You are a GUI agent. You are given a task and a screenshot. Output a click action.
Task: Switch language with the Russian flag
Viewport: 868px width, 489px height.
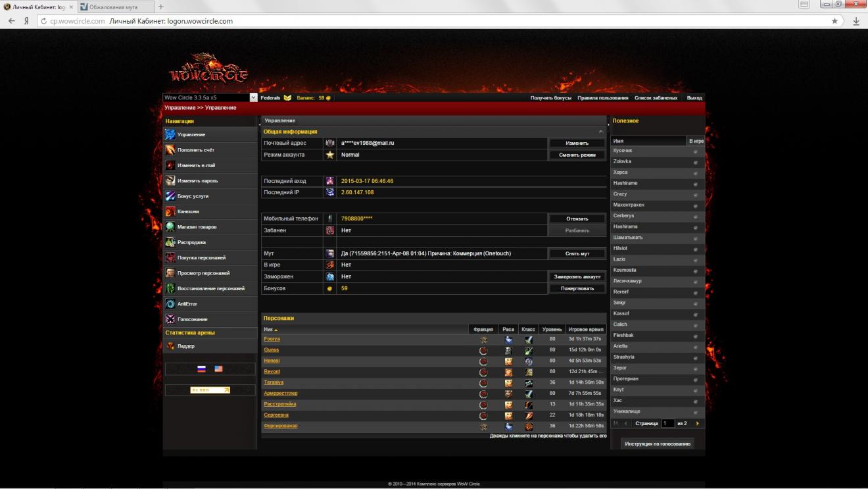(x=201, y=369)
